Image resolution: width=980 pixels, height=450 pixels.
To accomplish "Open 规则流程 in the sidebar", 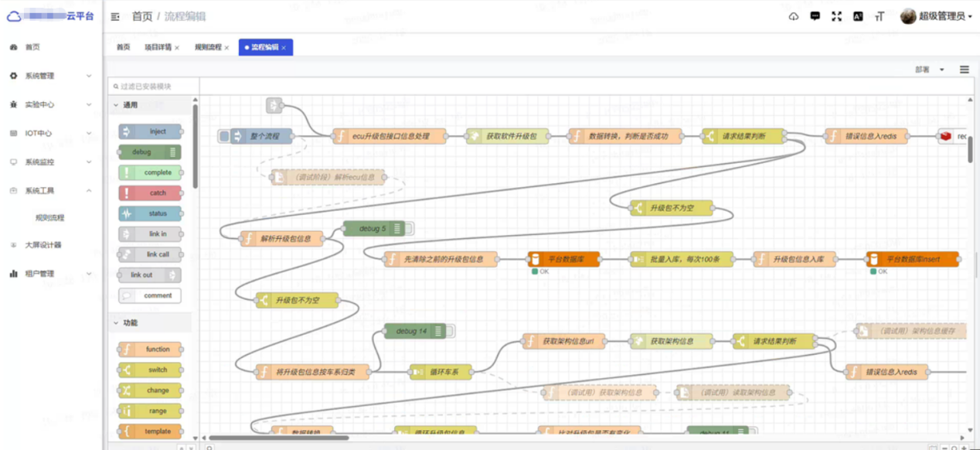I will (x=50, y=218).
